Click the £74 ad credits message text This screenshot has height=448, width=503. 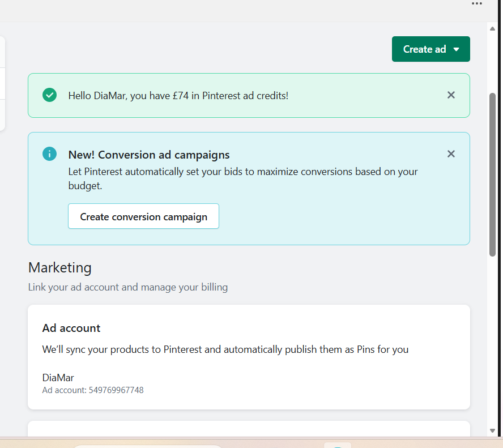[178, 96]
